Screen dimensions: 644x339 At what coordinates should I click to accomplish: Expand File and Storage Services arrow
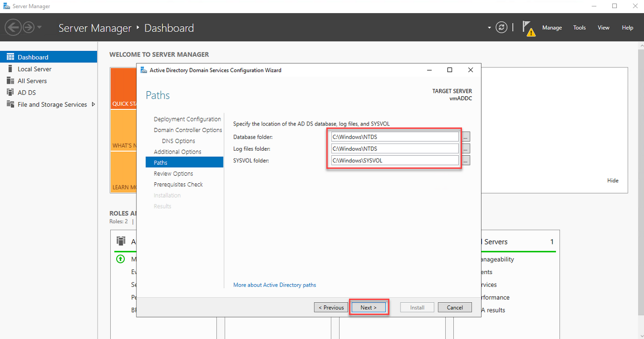click(93, 104)
